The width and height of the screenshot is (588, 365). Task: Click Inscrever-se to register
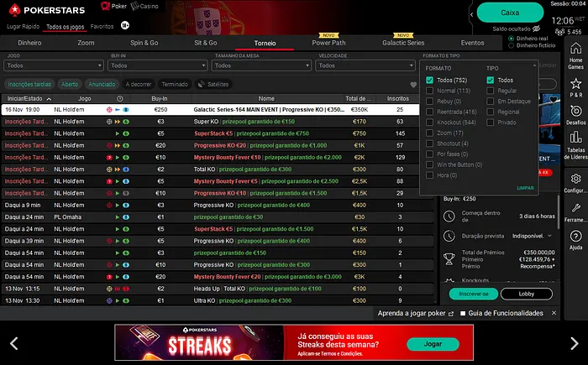pos(474,294)
